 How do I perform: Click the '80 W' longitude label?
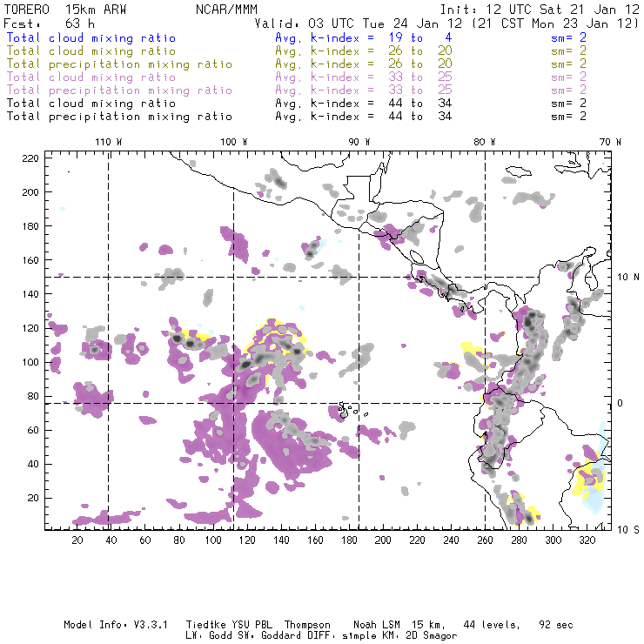484,142
